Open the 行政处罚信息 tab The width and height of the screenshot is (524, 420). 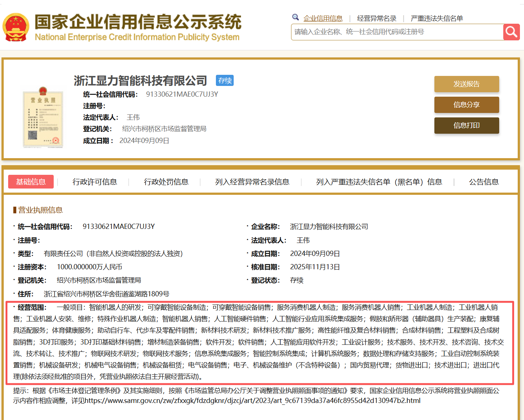click(166, 182)
